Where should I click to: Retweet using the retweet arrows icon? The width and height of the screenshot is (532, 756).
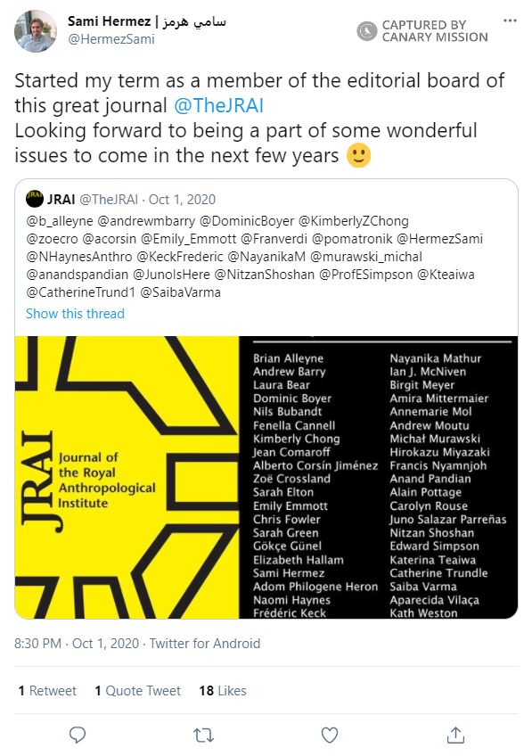click(x=203, y=735)
